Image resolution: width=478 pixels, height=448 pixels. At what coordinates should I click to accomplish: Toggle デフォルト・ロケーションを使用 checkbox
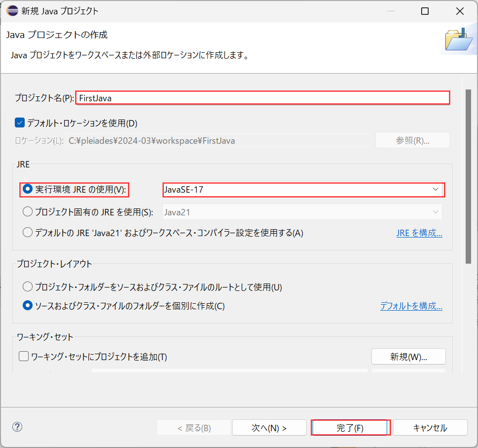pos(20,123)
